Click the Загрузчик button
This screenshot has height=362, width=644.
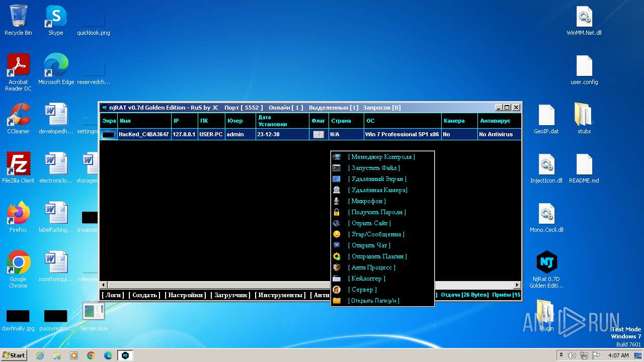230,295
